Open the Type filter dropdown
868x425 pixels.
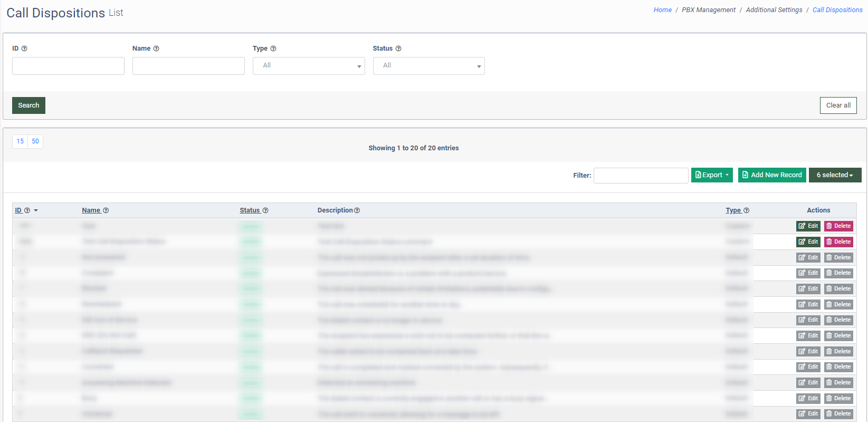click(x=309, y=66)
